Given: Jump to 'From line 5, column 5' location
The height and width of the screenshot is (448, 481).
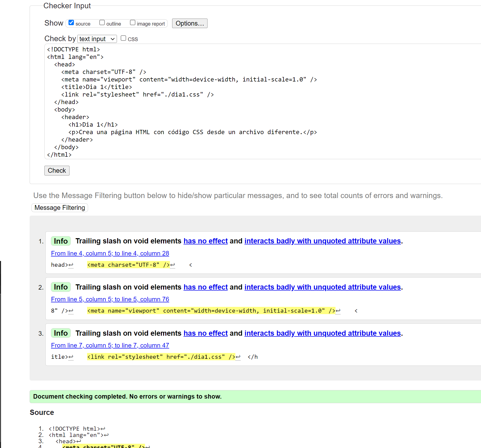Looking at the screenshot, I should coord(110,299).
